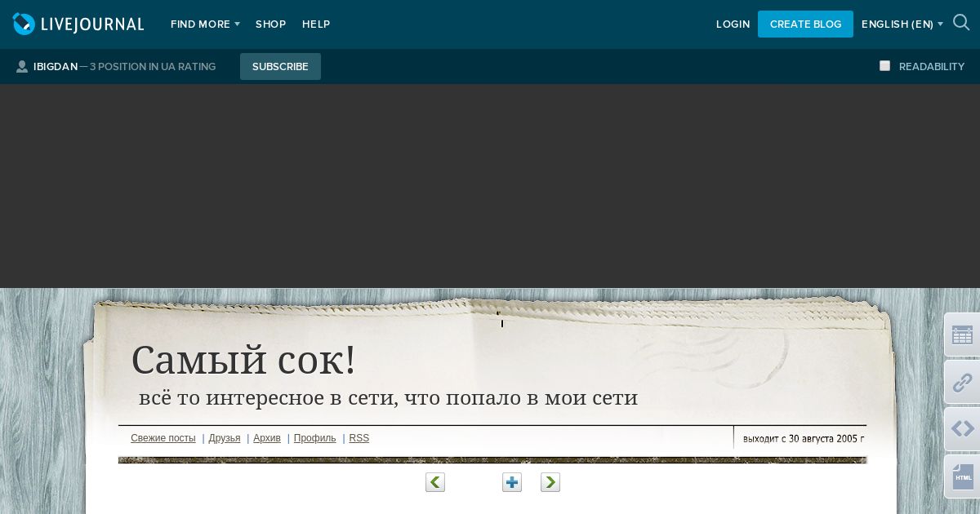Select the ibigdan user profile icon

tap(22, 67)
